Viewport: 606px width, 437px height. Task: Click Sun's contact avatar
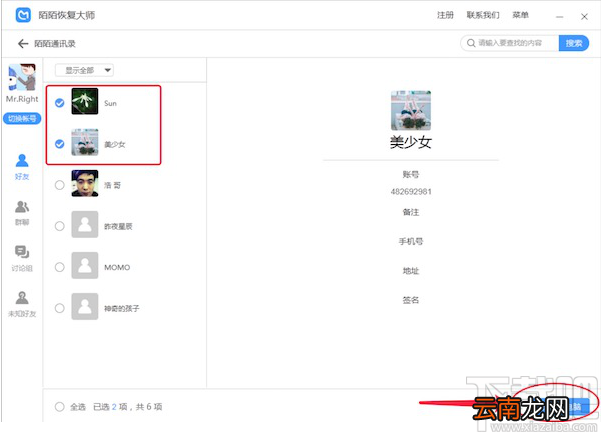(85, 101)
